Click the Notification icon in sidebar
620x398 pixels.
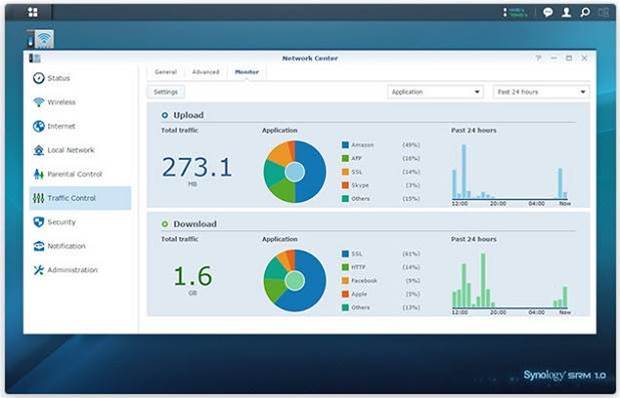pos(39,246)
